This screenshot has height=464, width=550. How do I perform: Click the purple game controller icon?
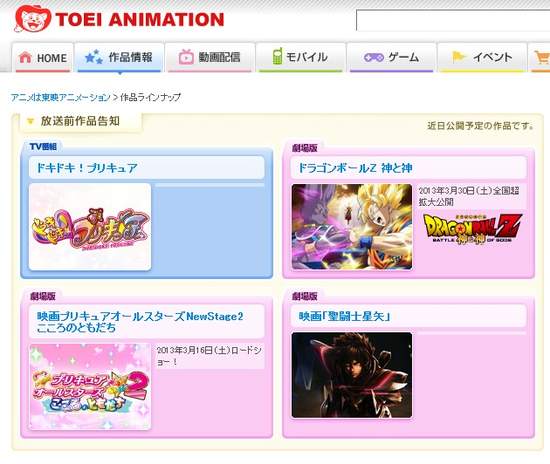click(374, 57)
